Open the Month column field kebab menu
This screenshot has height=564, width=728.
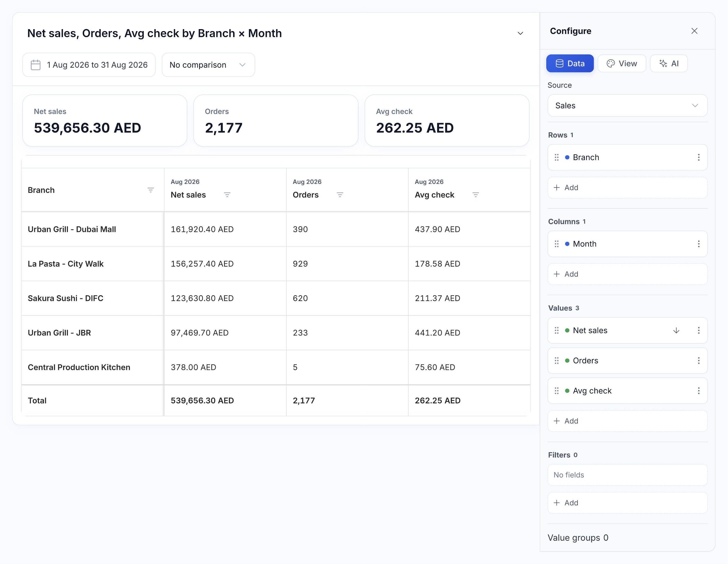click(699, 244)
